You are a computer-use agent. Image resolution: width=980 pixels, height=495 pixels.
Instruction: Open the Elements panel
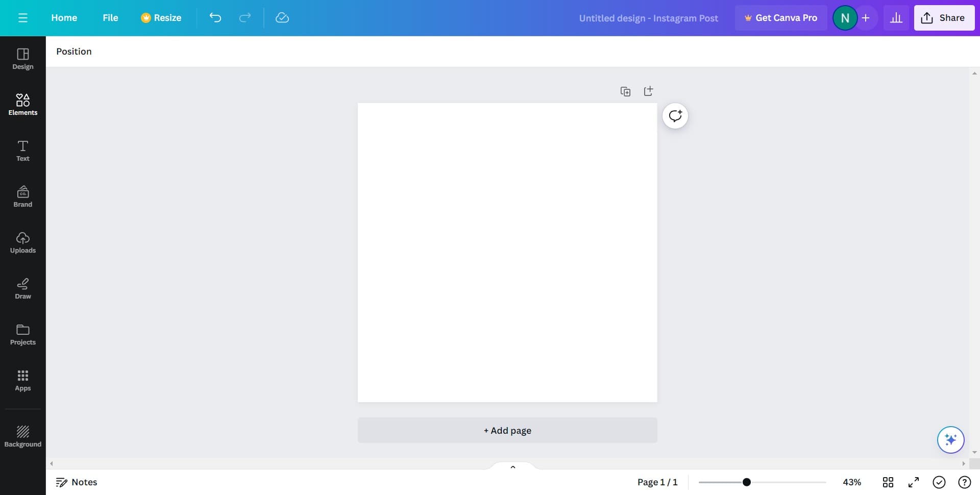[x=22, y=104]
